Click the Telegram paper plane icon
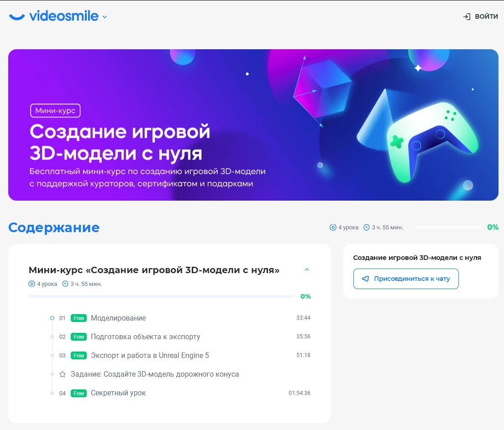The image size is (504, 430). click(x=366, y=279)
